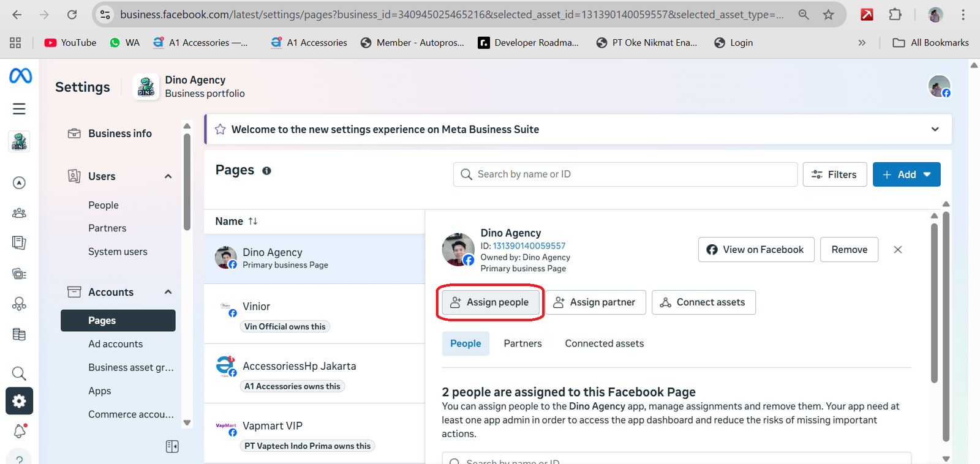Click the info icon next to Pages
The width and height of the screenshot is (980, 464).
pos(266,171)
